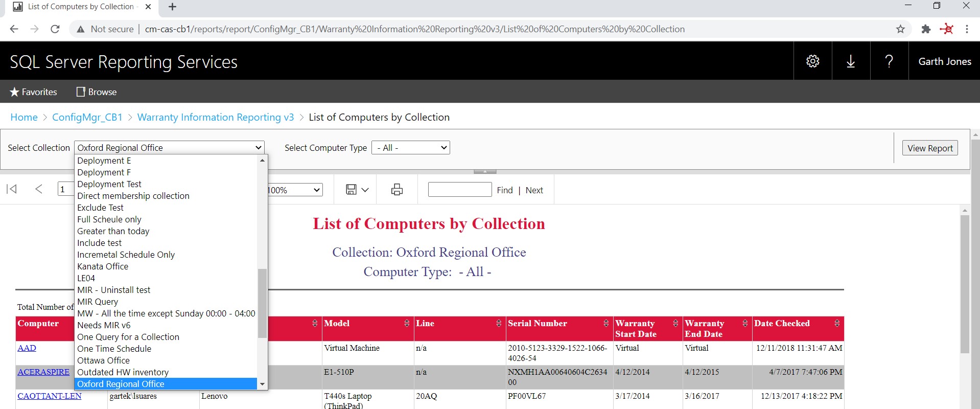Viewport: 980px width, 409px height.
Task: Go to previous report page arrow
Action: pos(39,189)
